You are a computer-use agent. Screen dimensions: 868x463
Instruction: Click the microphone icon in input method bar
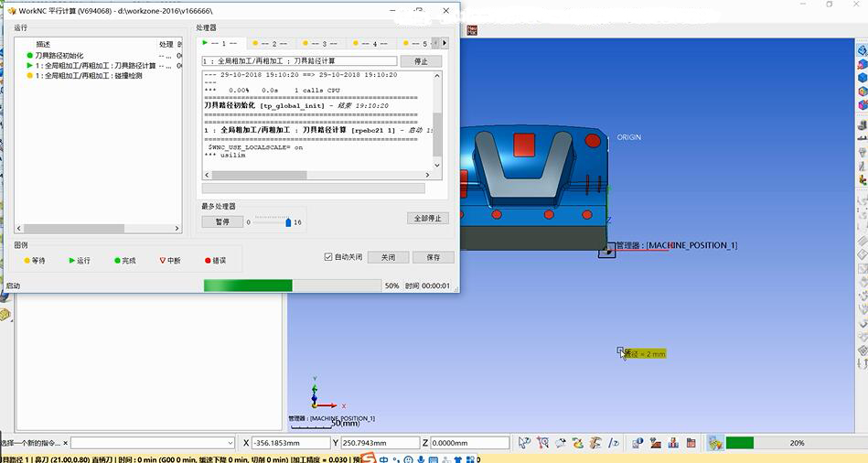(421, 459)
